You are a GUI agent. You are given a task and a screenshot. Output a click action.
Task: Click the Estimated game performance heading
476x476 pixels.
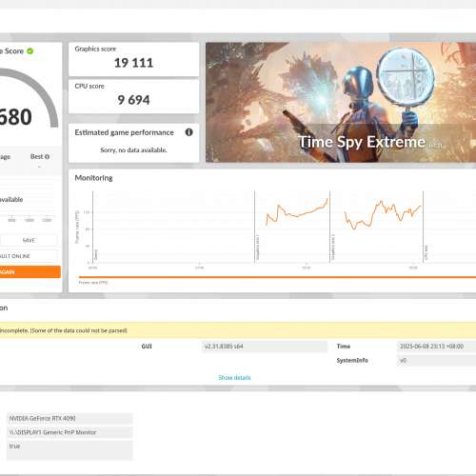click(125, 132)
